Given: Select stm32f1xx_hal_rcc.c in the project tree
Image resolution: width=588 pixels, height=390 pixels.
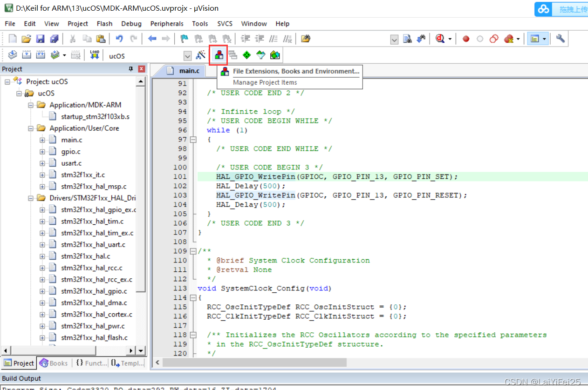Looking at the screenshot, I should click(92, 268).
